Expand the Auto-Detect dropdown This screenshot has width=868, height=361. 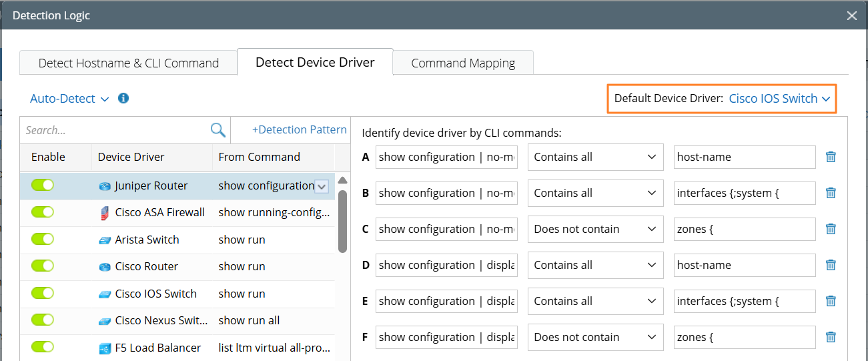click(x=69, y=99)
